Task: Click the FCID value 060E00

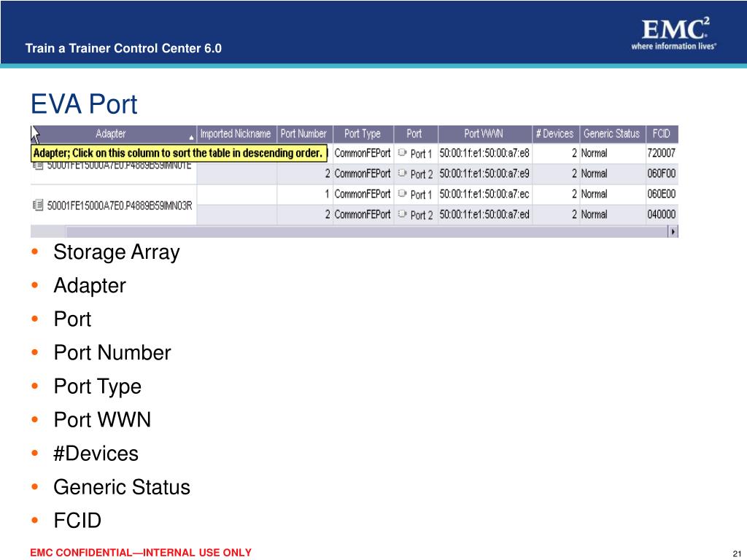Action: point(661,194)
